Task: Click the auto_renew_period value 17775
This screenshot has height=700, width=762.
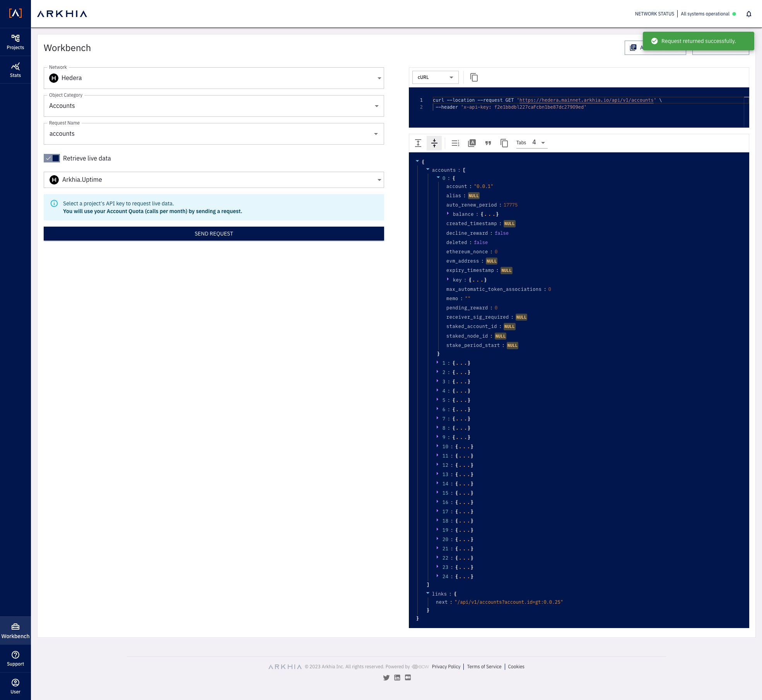Action: pyautogui.click(x=511, y=205)
